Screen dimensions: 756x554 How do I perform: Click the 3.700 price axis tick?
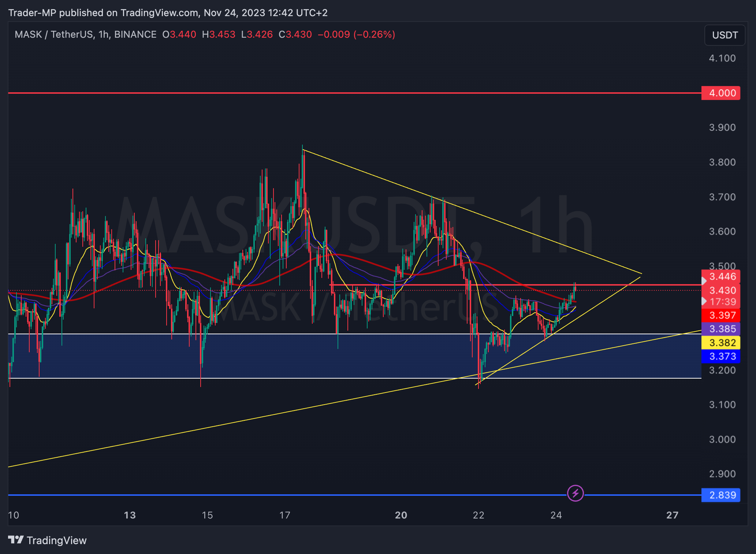(x=722, y=197)
